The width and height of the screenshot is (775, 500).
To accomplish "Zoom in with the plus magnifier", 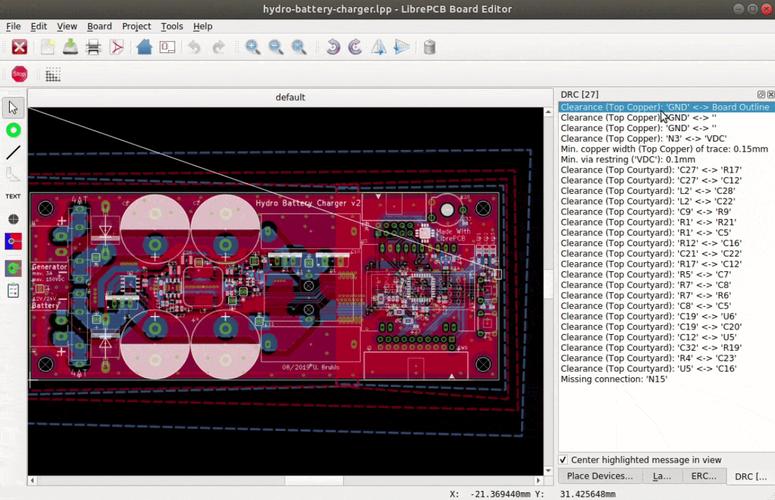I will point(253,47).
